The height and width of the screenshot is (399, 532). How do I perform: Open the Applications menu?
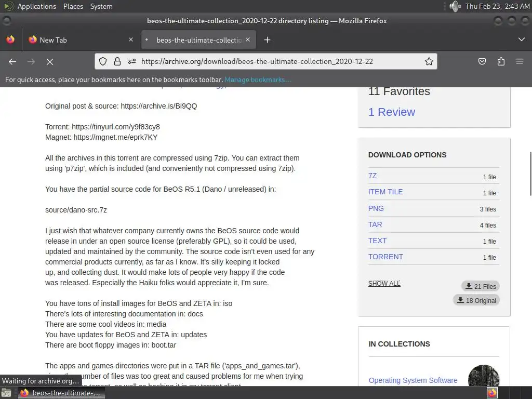tap(37, 6)
